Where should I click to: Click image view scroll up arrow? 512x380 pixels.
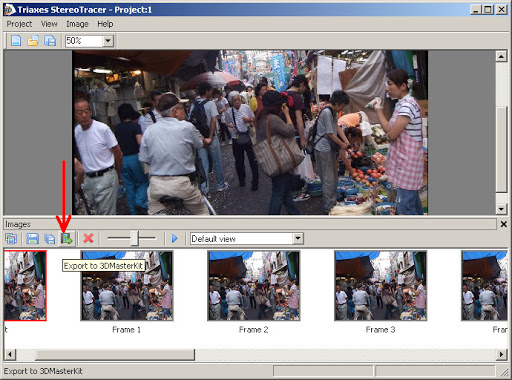point(501,56)
